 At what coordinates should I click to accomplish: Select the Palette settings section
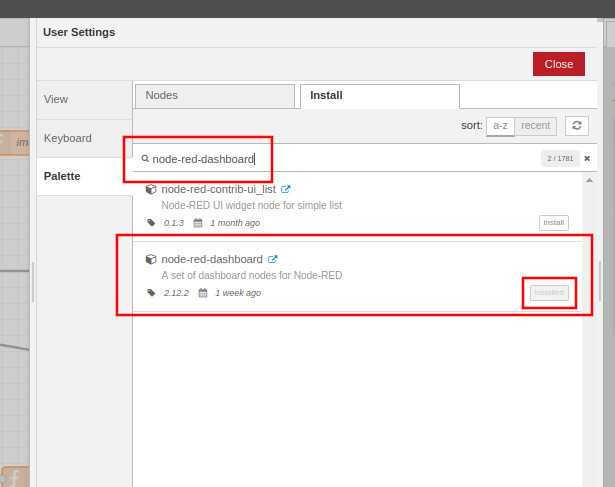click(x=84, y=176)
